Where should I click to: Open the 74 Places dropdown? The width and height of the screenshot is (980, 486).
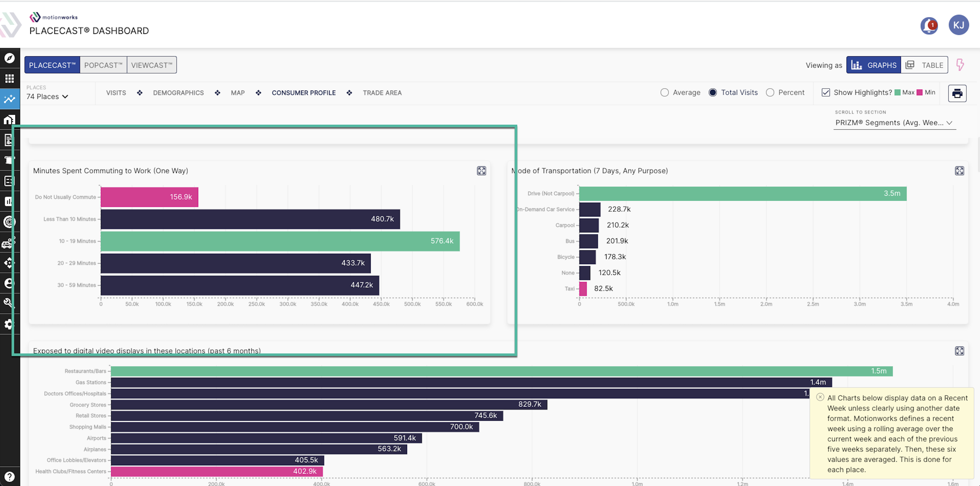click(47, 97)
